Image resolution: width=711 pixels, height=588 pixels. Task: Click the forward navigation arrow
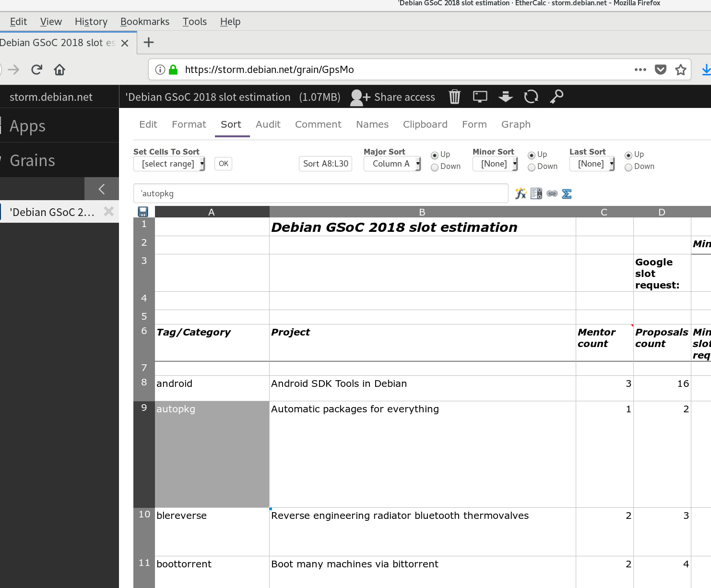[13, 70]
